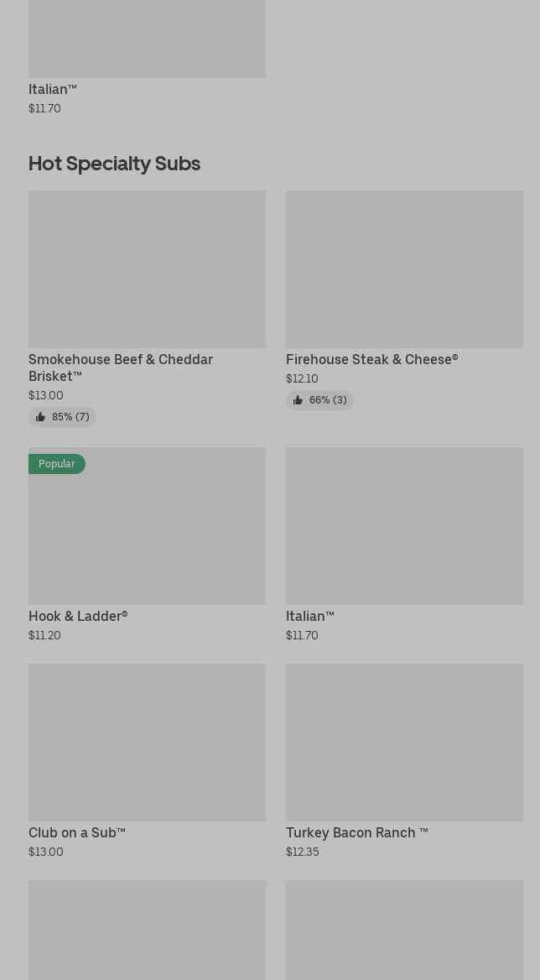Select the Italian image in Hot Specialty Subs
This screenshot has width=540, height=980.
[404, 525]
